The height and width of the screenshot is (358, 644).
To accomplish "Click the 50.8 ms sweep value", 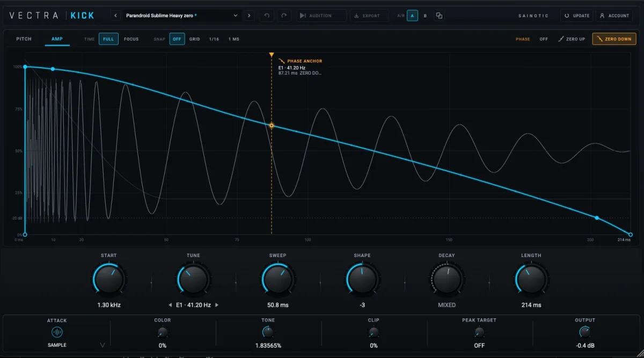I will pyautogui.click(x=277, y=305).
